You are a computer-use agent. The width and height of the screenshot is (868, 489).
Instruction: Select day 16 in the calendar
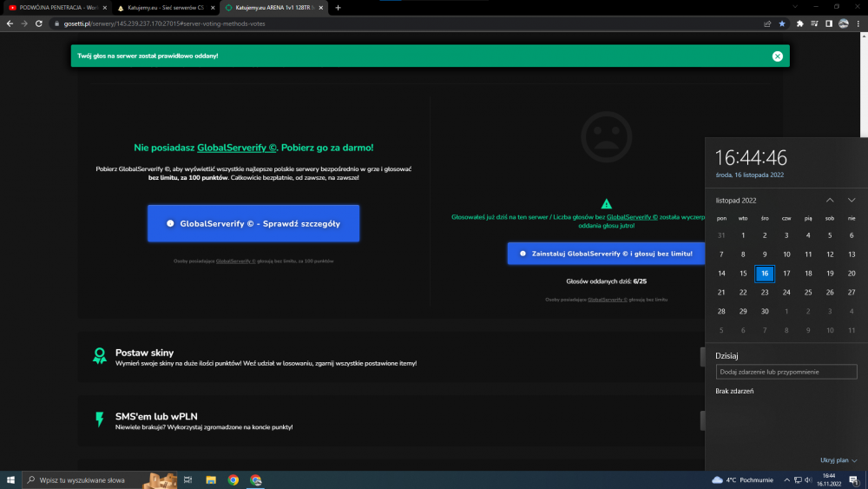765,273
